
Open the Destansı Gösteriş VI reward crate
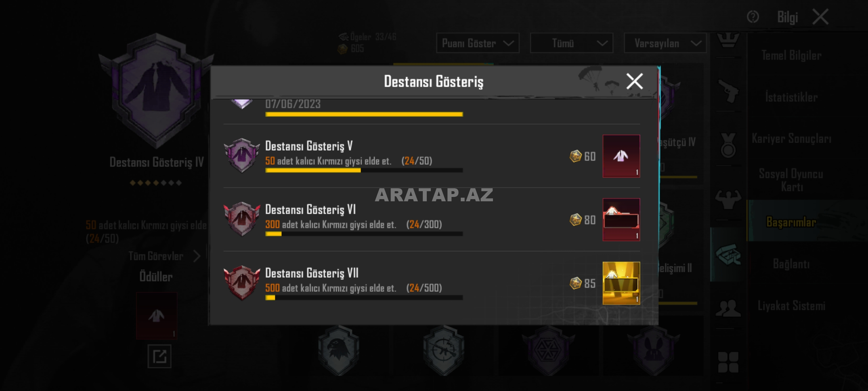(621, 219)
